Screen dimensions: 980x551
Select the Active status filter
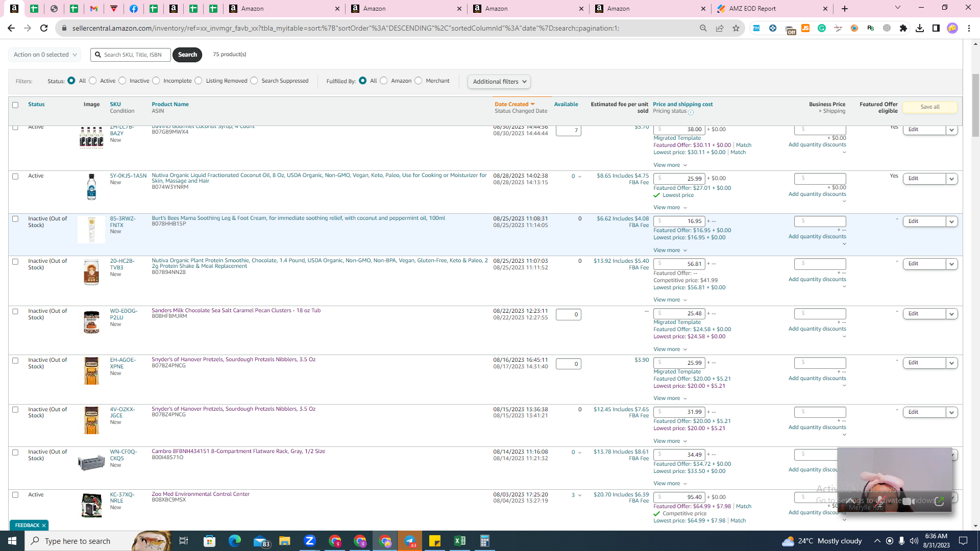93,81
